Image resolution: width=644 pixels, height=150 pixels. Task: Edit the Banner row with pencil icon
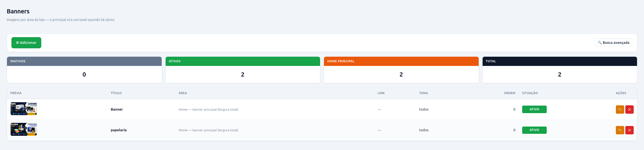[620, 109]
